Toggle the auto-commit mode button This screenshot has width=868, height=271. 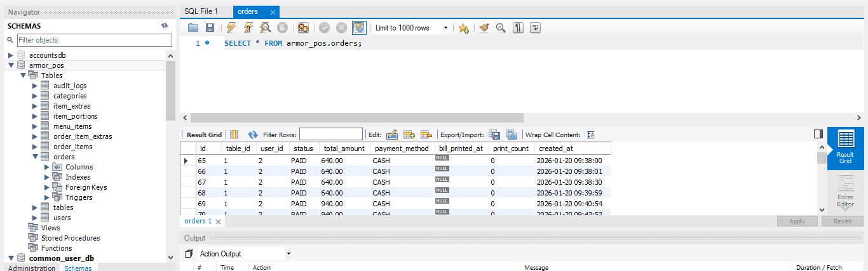[359, 28]
